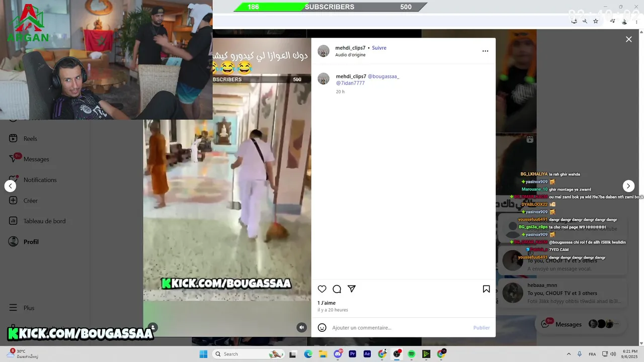644x362 pixels.
Task: Click the Chrome profile avatar icon
Action: [624, 21]
